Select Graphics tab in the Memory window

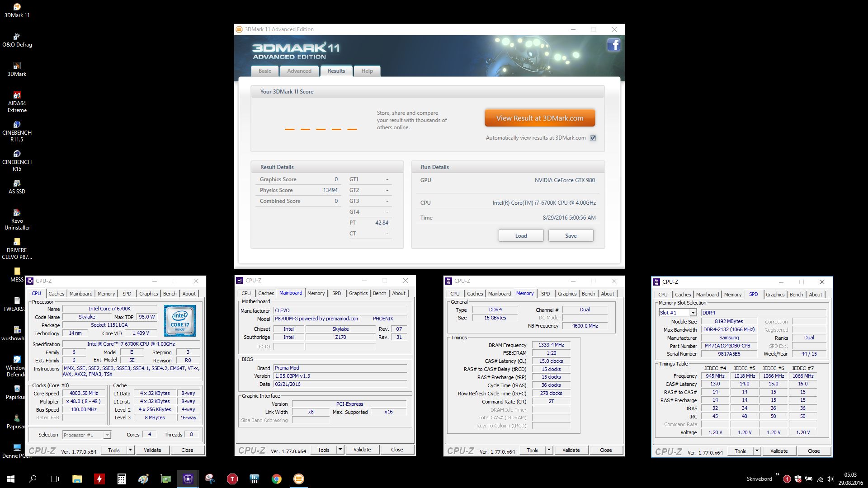pyautogui.click(x=567, y=294)
